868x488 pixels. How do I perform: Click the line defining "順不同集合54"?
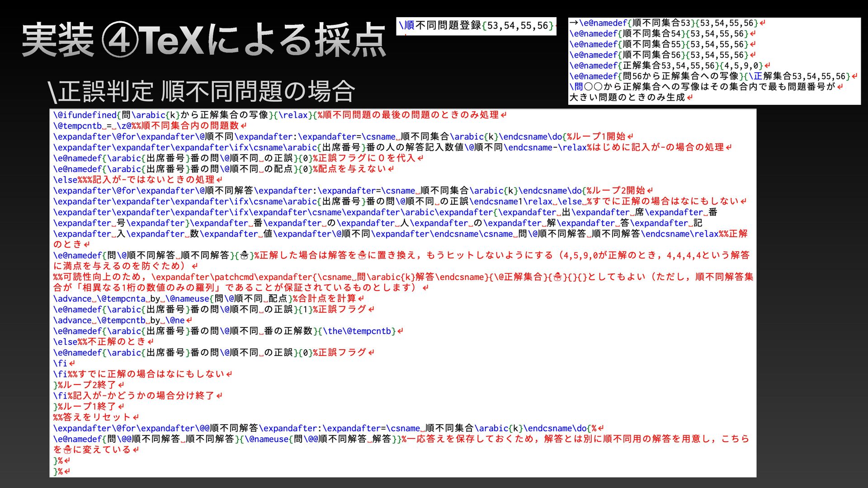[x=662, y=34]
